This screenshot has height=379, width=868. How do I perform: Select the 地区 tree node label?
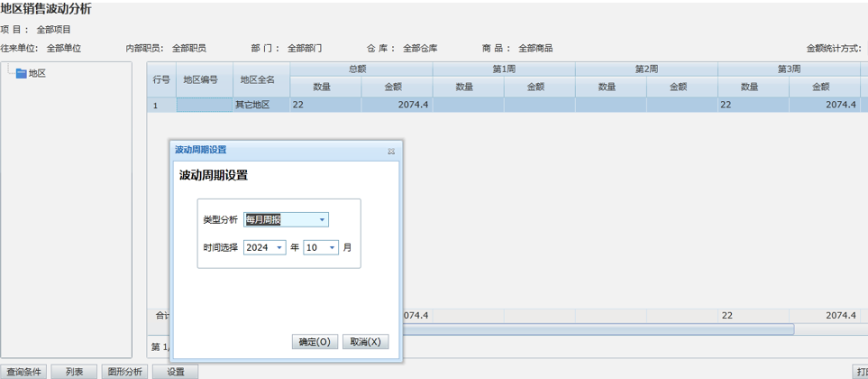(37, 74)
